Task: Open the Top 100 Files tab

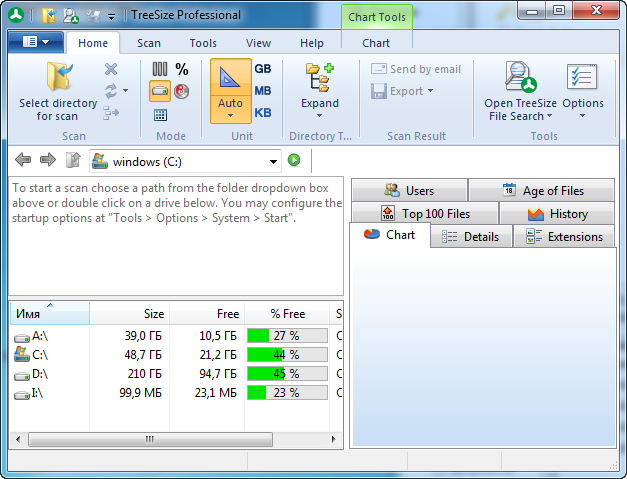Action: [425, 214]
